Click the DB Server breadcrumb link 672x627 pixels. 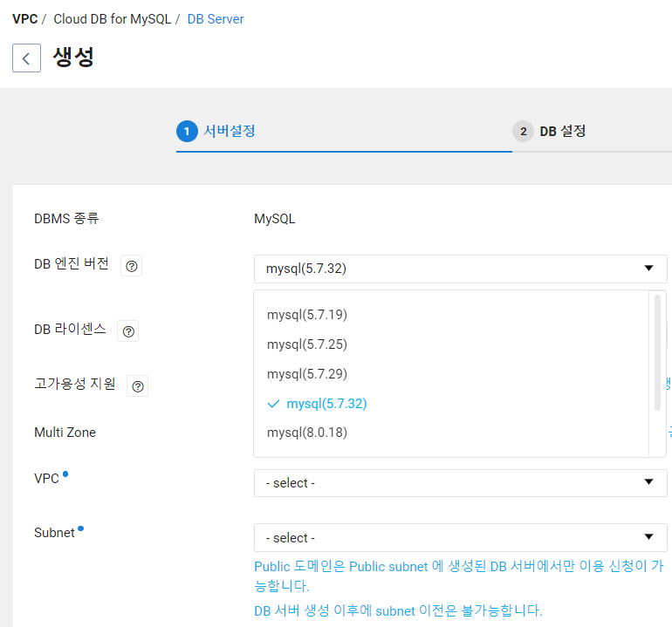pos(216,19)
